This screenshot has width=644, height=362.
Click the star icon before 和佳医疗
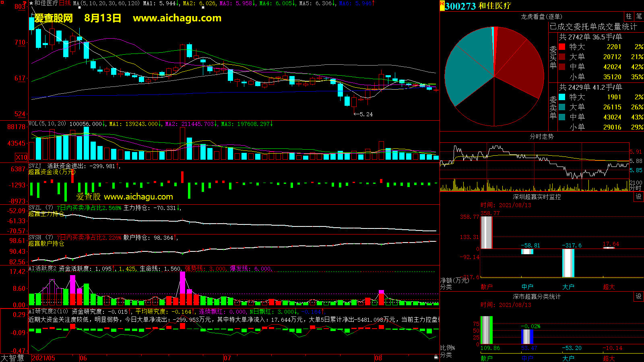31,3
